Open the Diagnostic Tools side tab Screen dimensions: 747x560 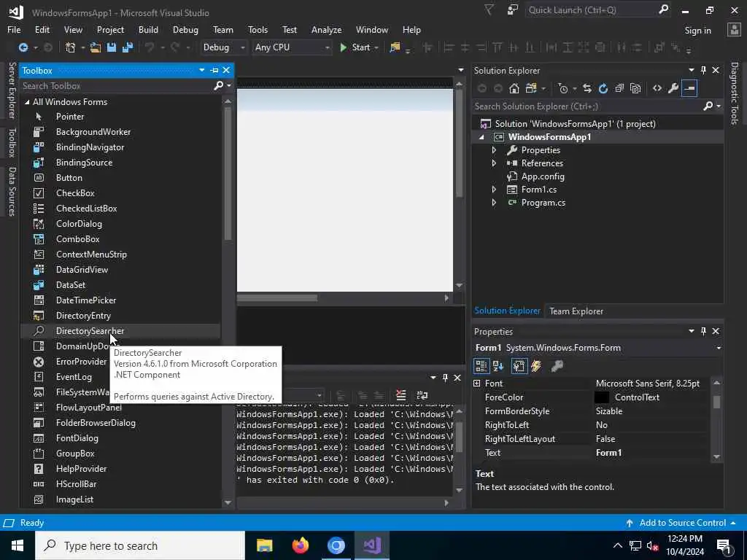point(735,93)
